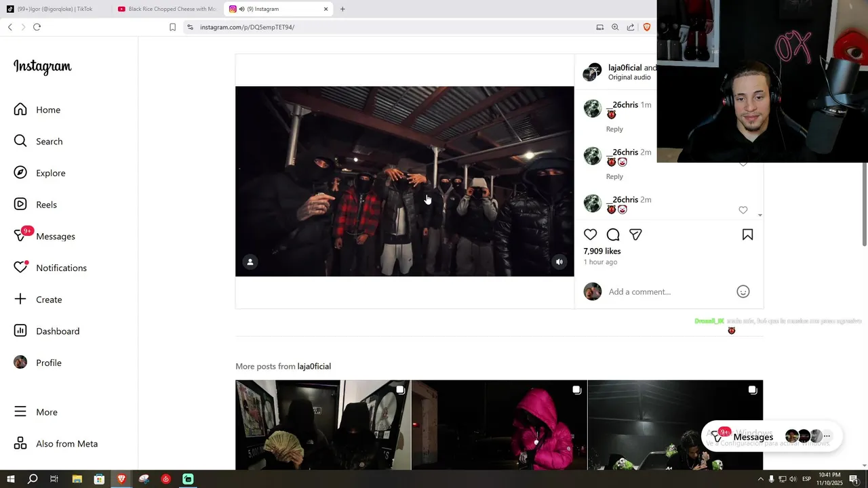Click Original audio link
Image resolution: width=868 pixels, height=488 pixels.
point(629,77)
